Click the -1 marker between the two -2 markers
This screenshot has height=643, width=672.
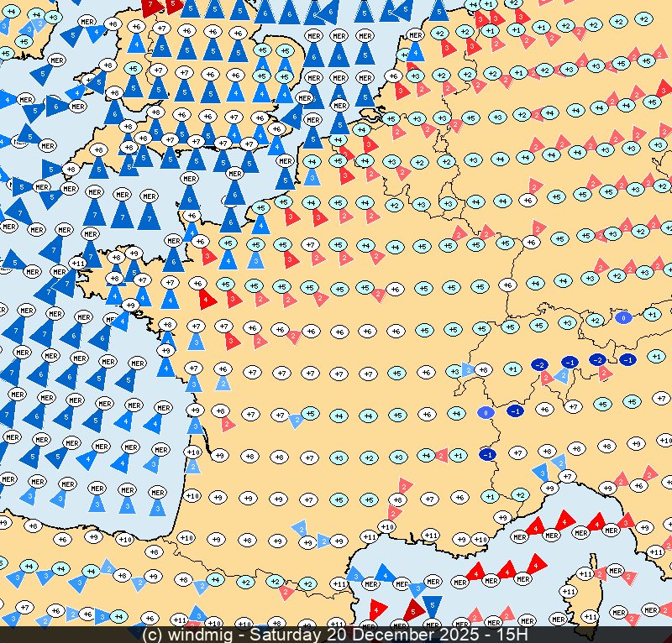[570, 362]
